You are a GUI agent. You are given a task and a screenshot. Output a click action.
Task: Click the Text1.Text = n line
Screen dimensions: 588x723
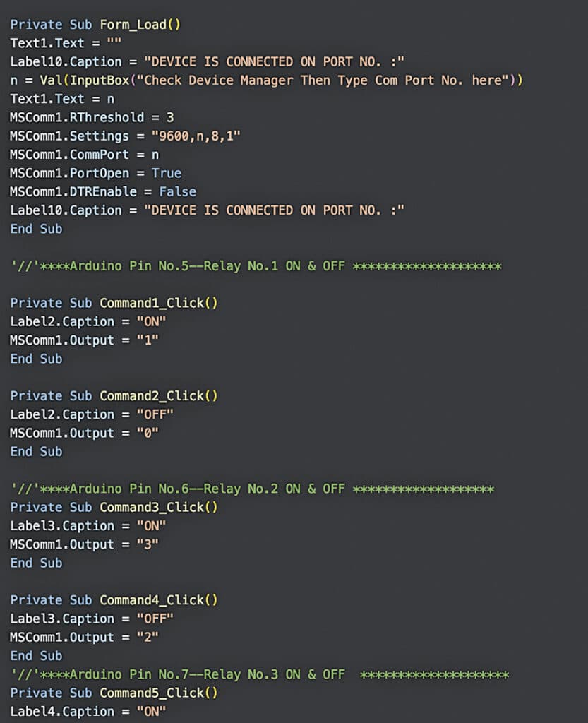62,99
